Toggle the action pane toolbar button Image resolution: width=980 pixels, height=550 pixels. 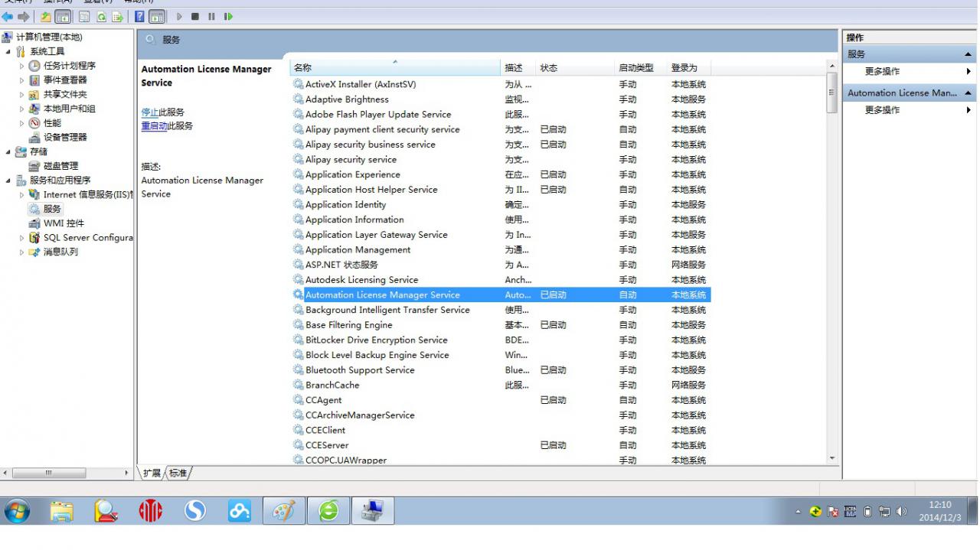click(x=156, y=16)
